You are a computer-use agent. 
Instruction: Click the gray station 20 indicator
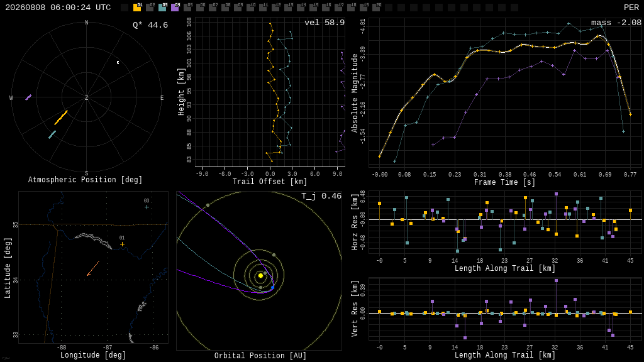click(x=376, y=8)
